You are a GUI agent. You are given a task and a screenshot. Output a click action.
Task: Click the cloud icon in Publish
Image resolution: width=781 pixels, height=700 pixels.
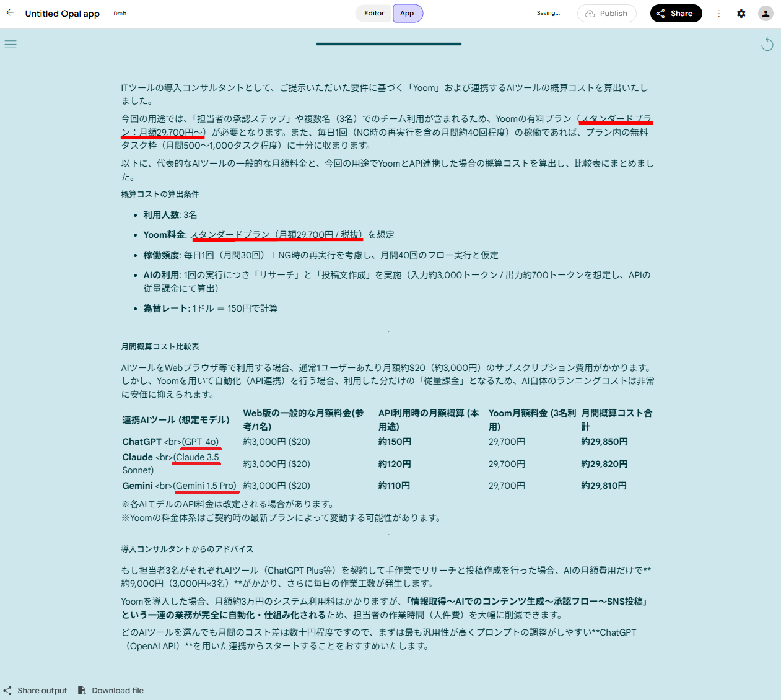tap(590, 14)
